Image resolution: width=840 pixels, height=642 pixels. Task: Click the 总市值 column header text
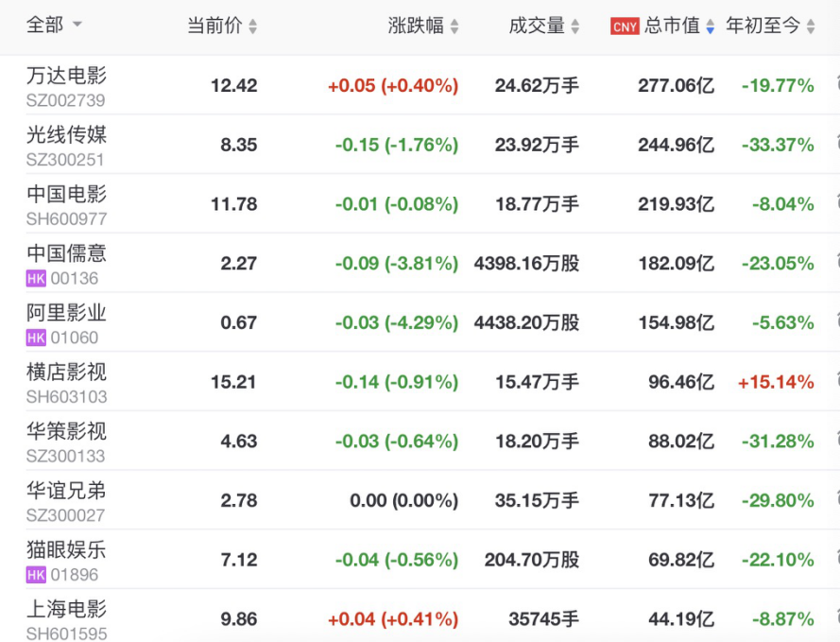click(x=672, y=26)
